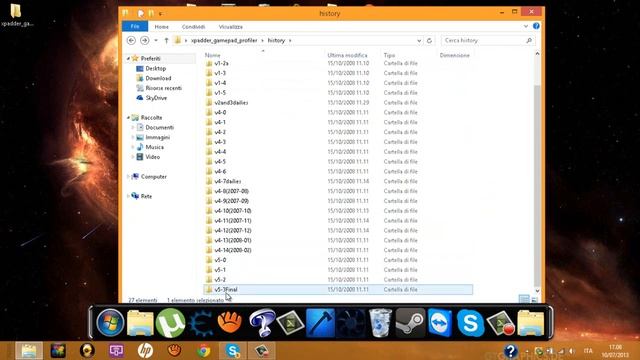Screen dimensions: 640x360
Task: Open the recent locations dropdown arrow
Action: [156, 40]
